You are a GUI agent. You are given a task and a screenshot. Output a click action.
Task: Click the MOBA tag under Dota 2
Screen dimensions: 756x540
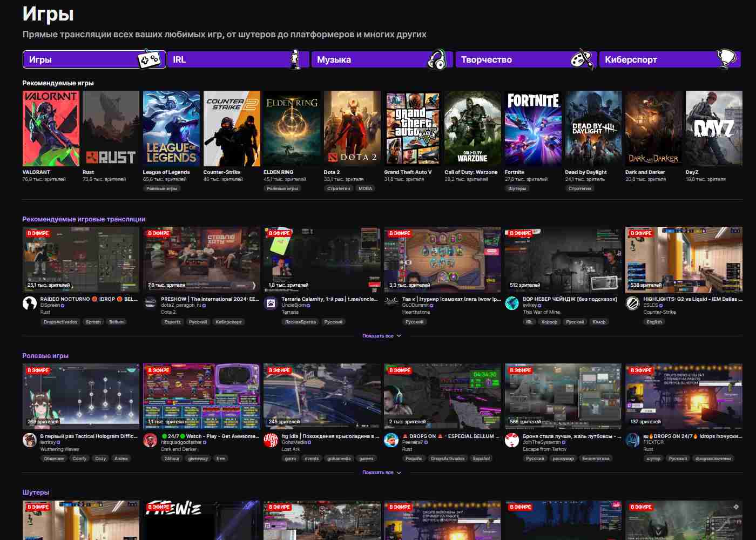point(366,188)
